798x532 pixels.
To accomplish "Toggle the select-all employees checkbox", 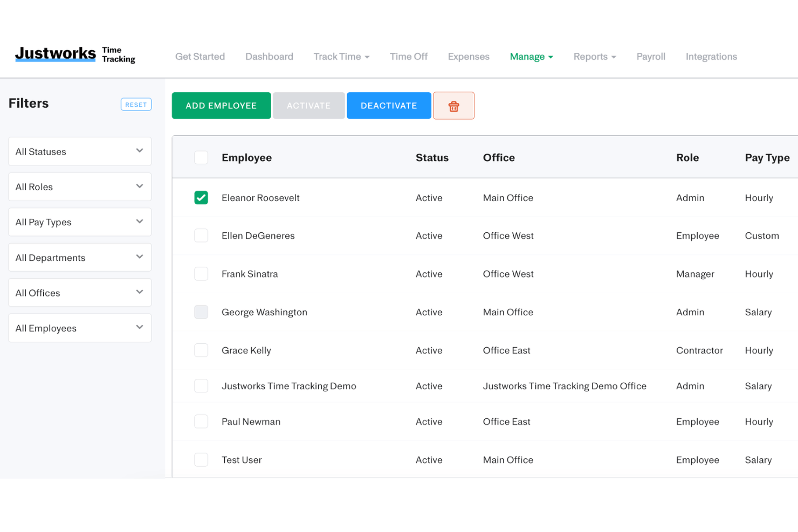I will 201,157.
